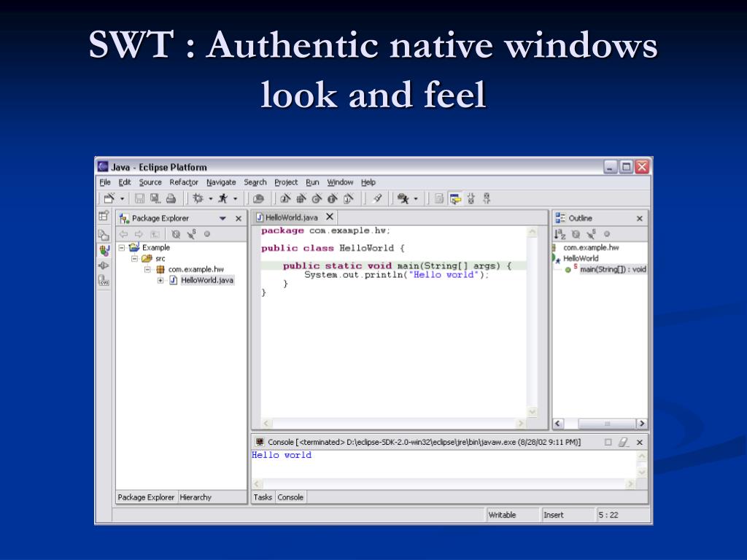The width and height of the screenshot is (747, 560).
Task: Click the Run running-man icon
Action: click(x=222, y=198)
